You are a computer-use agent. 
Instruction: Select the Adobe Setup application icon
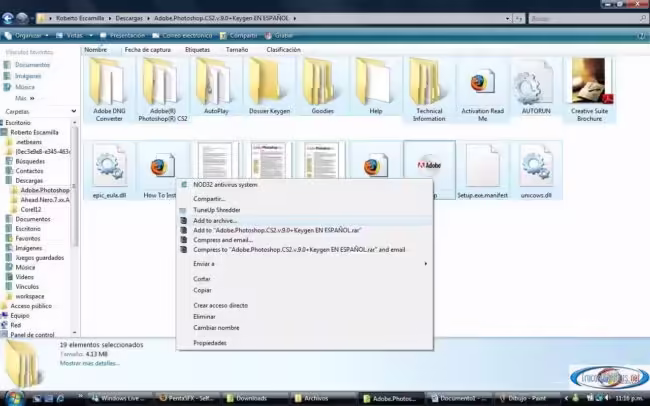[x=429, y=165]
